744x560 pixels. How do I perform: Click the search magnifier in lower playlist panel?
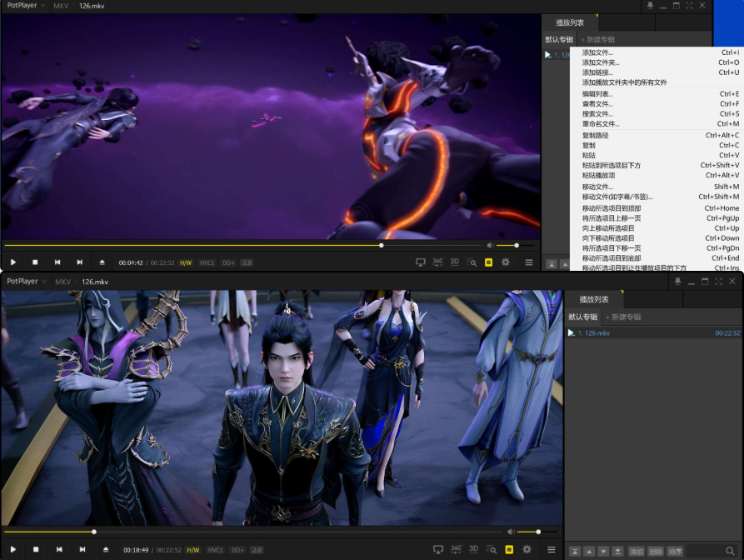[730, 552]
